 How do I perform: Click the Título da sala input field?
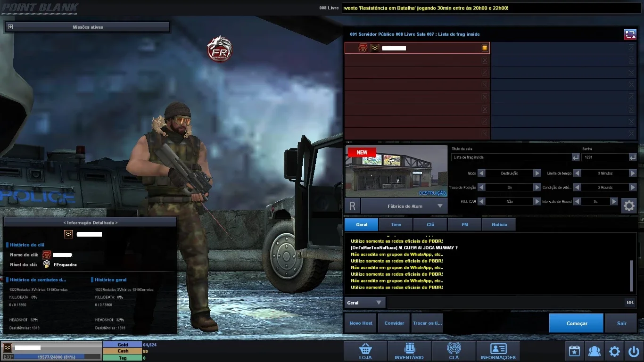(511, 157)
